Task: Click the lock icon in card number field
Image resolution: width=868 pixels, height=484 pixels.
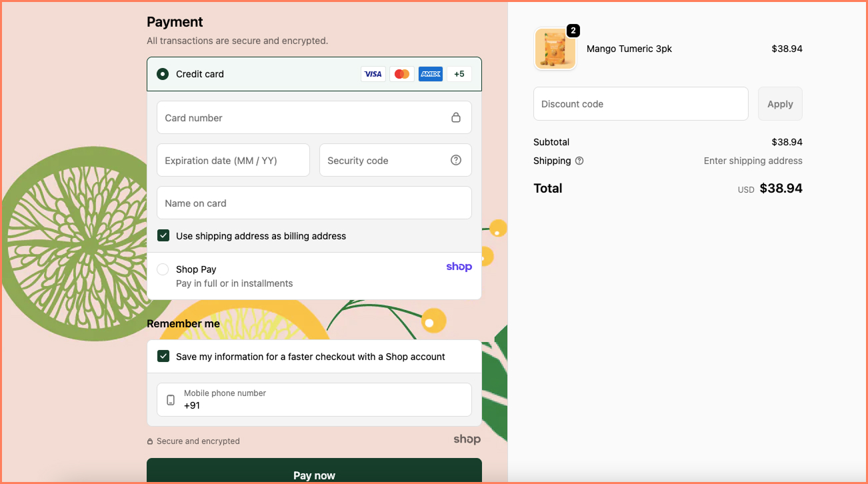Action: click(456, 117)
